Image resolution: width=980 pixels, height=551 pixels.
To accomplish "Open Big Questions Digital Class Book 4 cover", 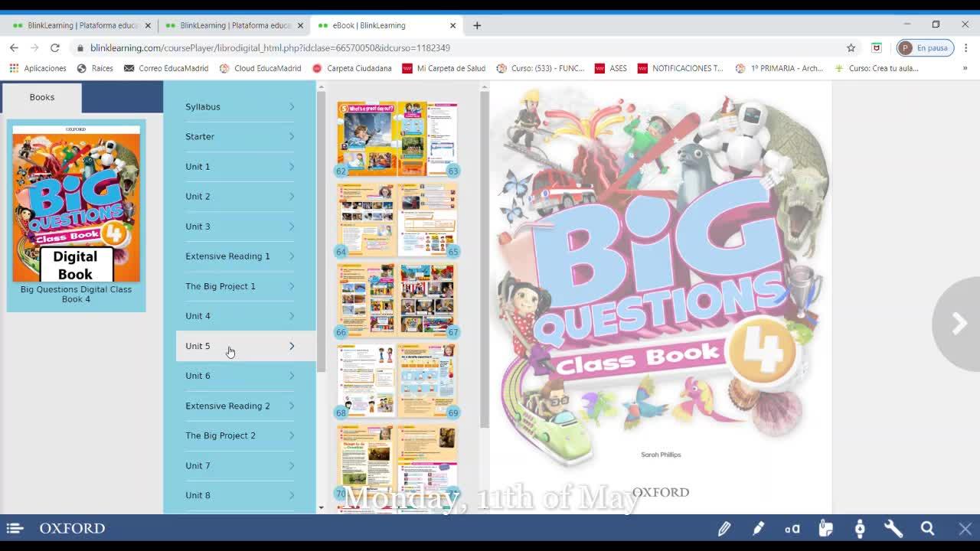I will point(76,204).
